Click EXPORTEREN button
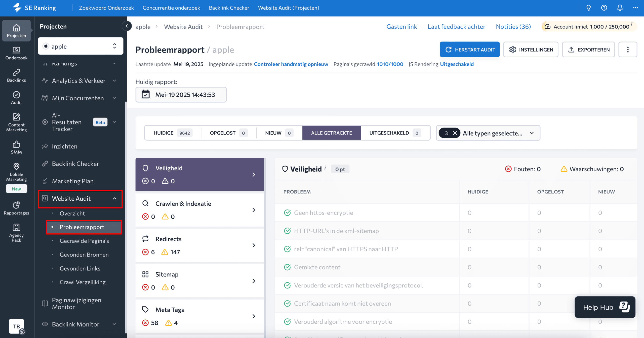The image size is (644, 338). [x=589, y=50]
